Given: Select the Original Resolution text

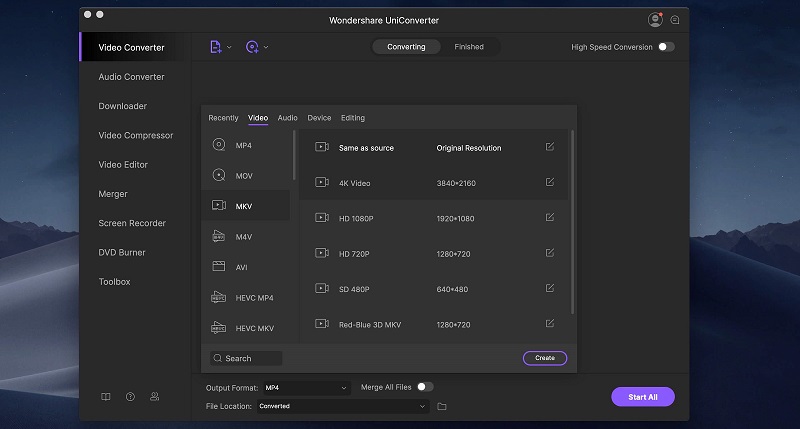Looking at the screenshot, I should point(469,148).
